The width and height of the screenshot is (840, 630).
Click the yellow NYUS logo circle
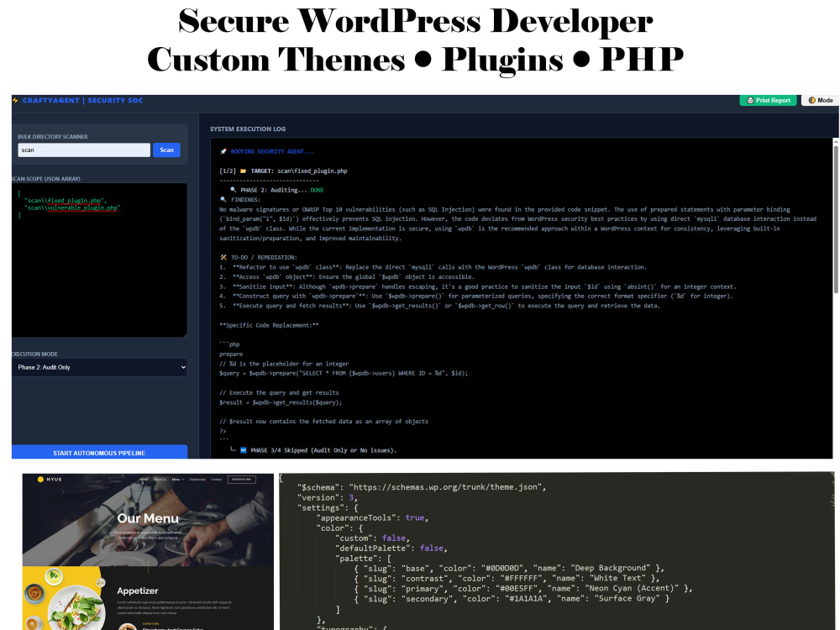click(x=40, y=479)
